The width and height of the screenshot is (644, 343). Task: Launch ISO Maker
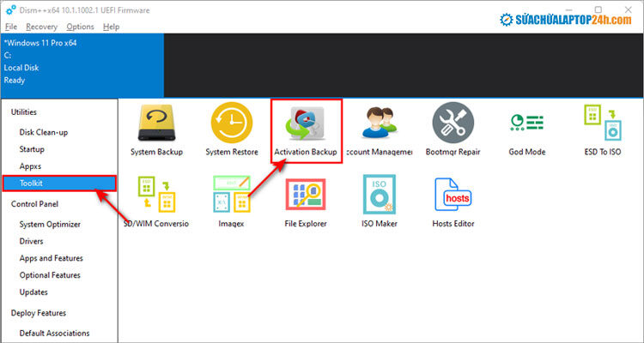[380, 202]
